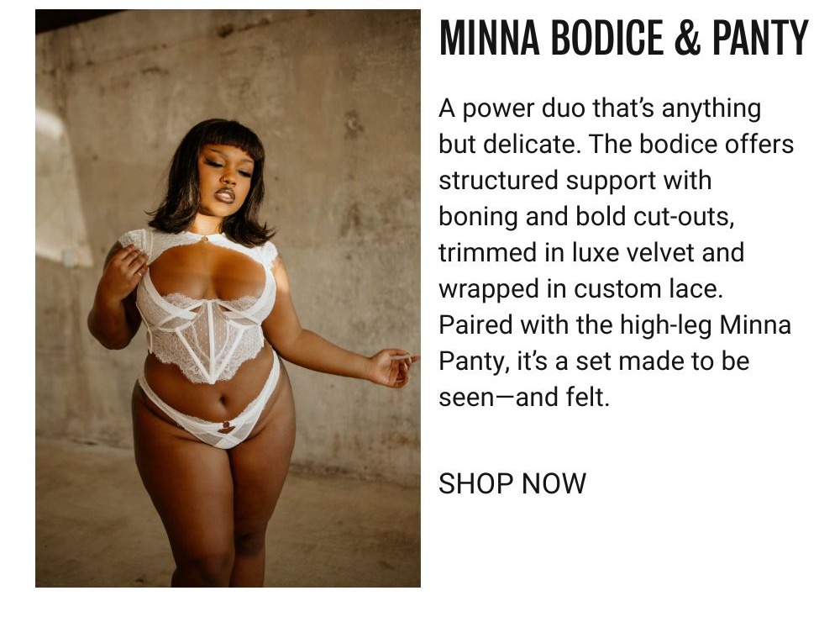Click the word PANTY in the heading

759,38
